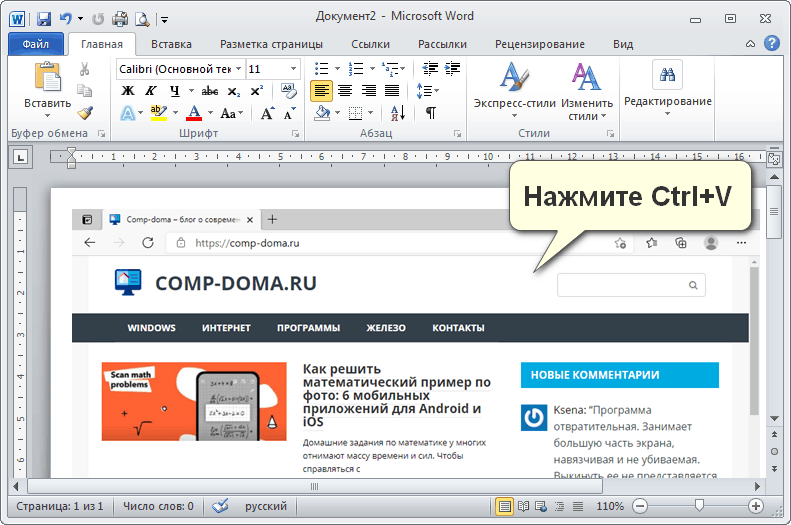Click the Redo icon in quick access toolbar
This screenshot has width=791, height=525.
point(98,19)
